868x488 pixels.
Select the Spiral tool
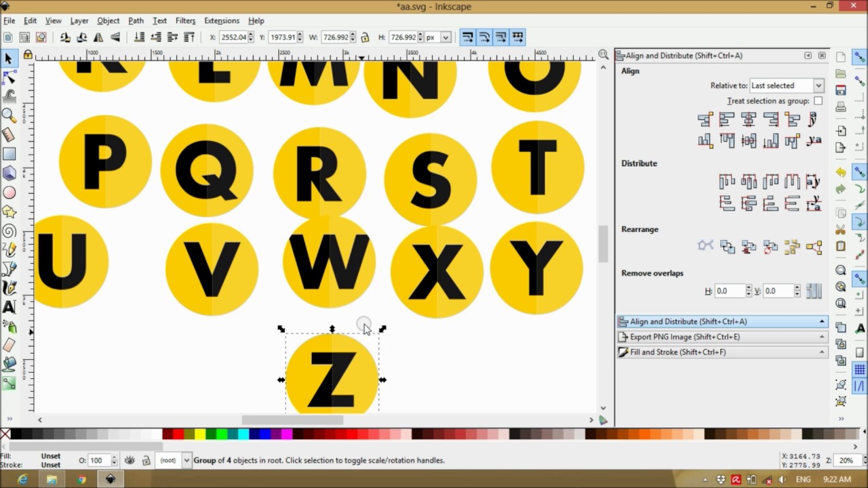click(x=9, y=231)
